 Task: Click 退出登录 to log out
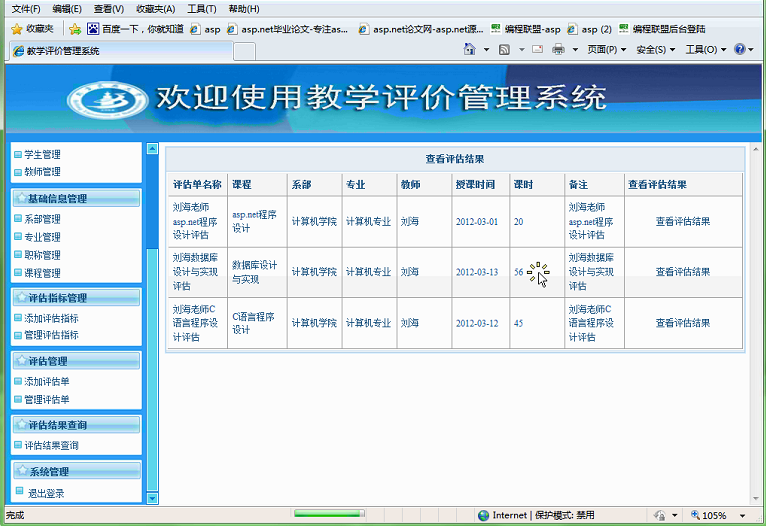[x=46, y=493]
